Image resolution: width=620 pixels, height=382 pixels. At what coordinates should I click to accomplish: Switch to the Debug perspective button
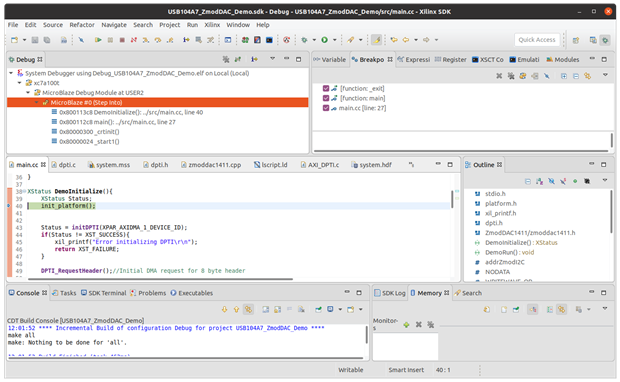click(605, 40)
